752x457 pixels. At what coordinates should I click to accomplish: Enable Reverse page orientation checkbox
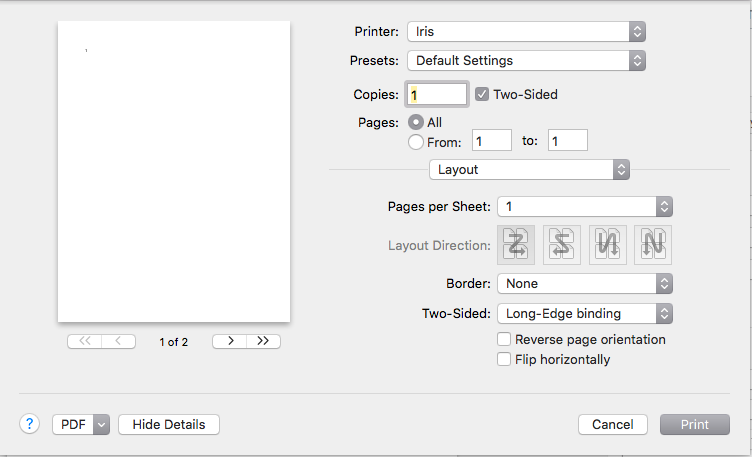click(x=504, y=340)
